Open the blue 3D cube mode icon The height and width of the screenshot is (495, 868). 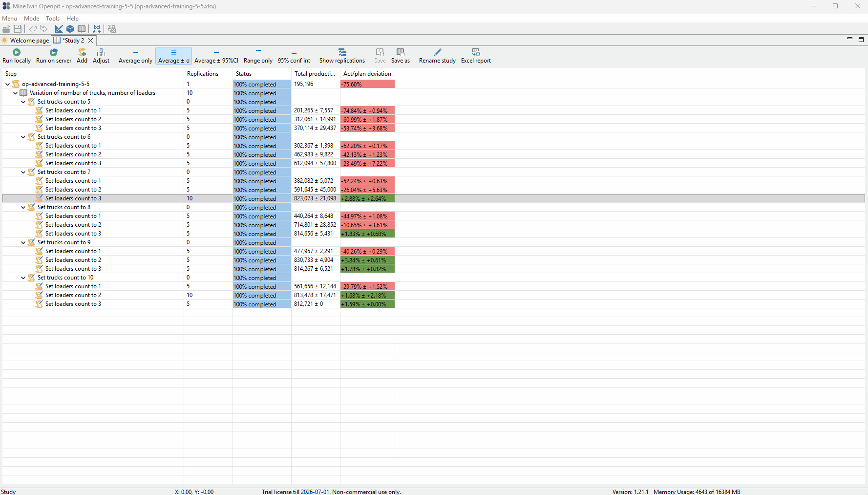[70, 29]
